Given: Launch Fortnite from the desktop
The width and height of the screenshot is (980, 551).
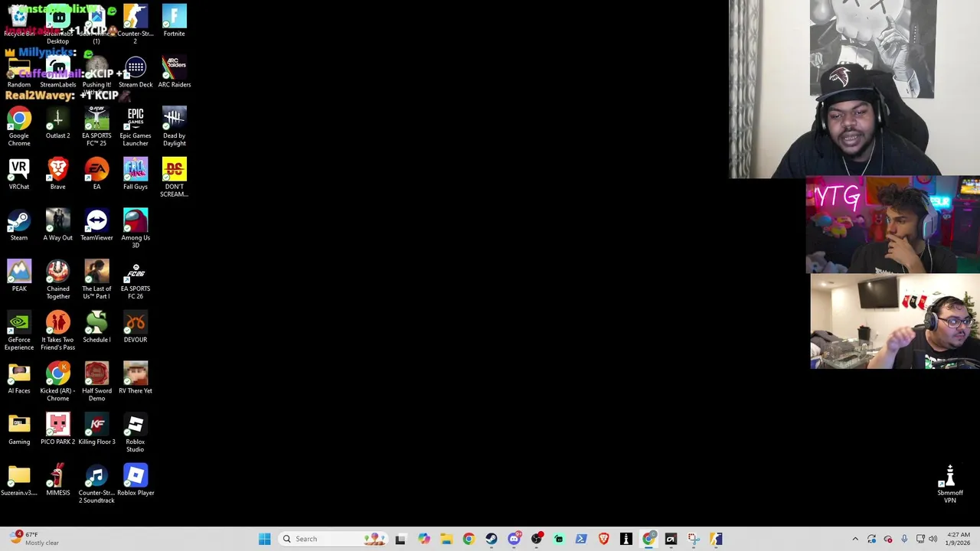Looking at the screenshot, I should tap(174, 21).
